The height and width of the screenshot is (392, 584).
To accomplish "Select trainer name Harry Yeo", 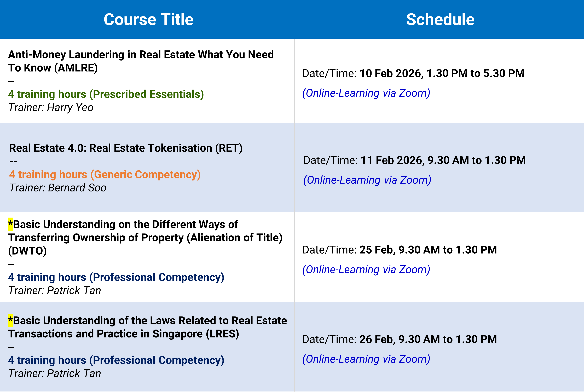I will pyautogui.click(x=70, y=108).
